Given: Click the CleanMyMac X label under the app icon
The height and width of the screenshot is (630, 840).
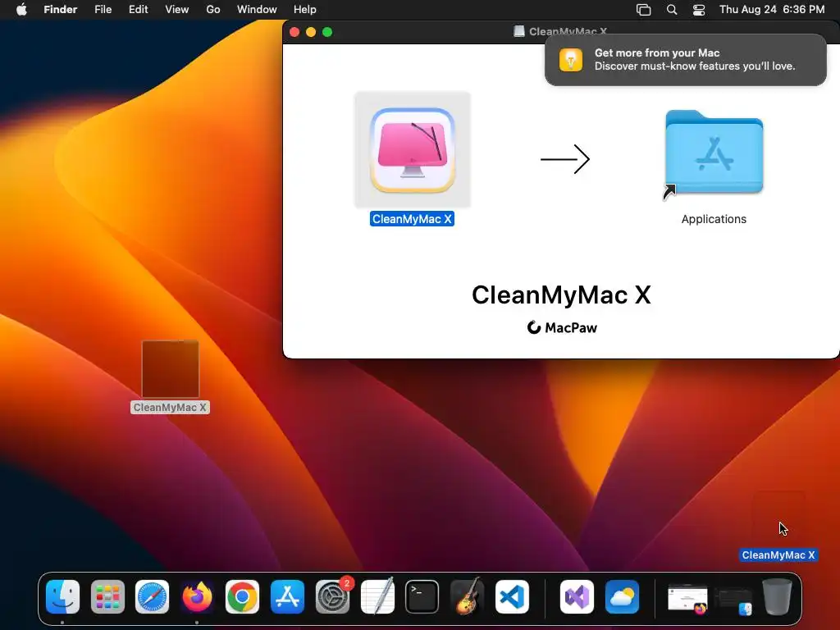Looking at the screenshot, I should coord(412,219).
